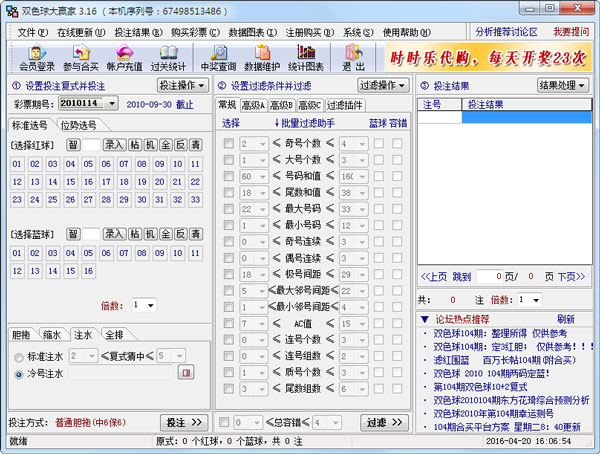Click the 帐户充值 toolbar icon
600x454 pixels.
125,58
